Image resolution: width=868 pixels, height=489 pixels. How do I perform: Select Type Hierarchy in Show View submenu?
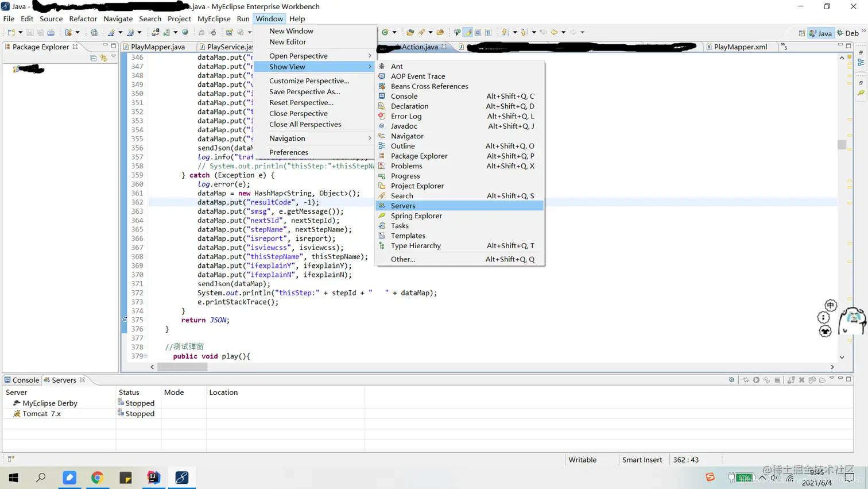coord(459,245)
